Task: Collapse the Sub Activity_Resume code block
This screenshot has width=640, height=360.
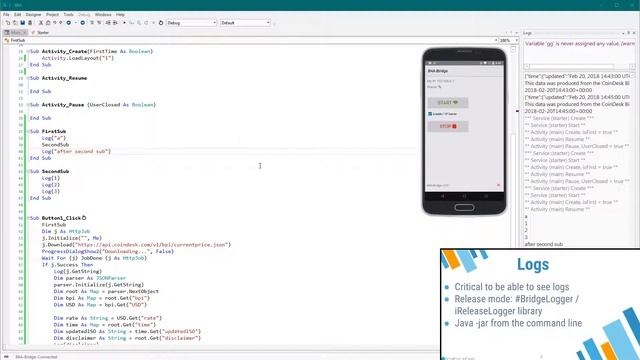Action: 28,78
